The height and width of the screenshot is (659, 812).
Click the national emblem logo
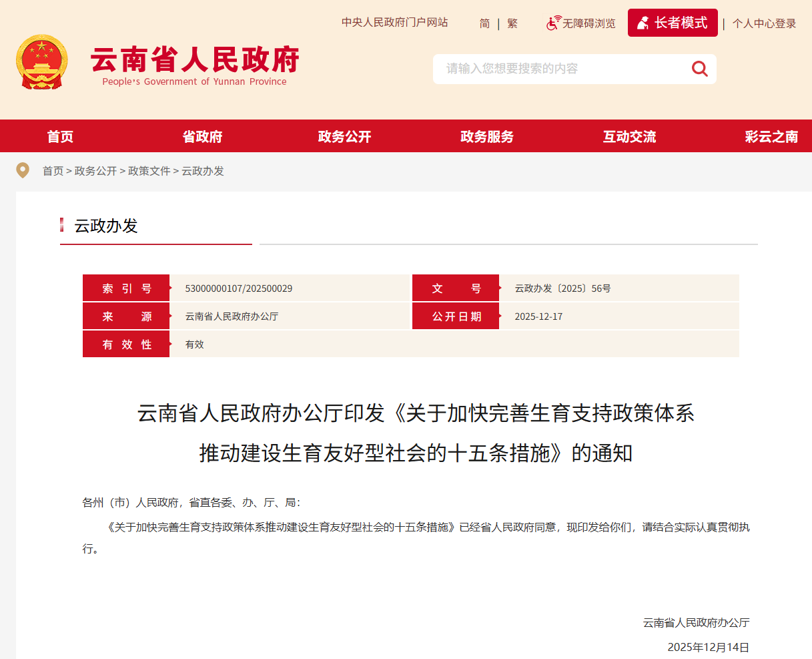[x=41, y=62]
